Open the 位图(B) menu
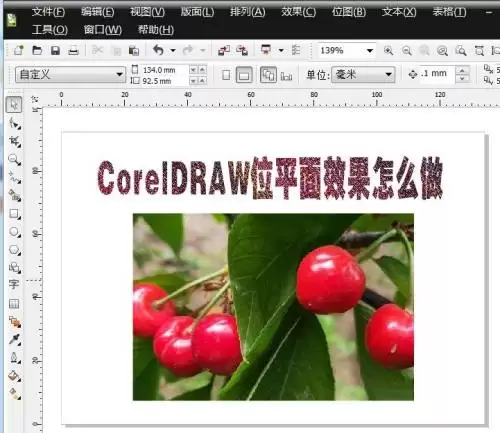The height and width of the screenshot is (433, 500). coord(349,12)
